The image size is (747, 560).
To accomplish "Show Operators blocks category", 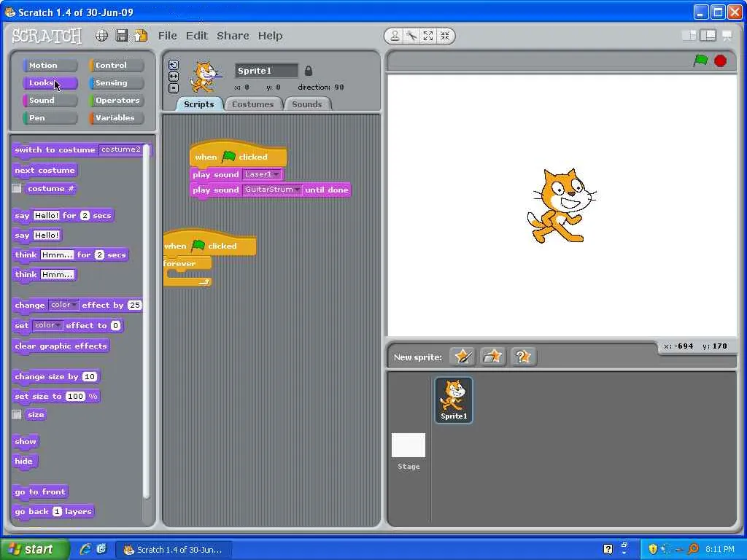I will tap(116, 101).
